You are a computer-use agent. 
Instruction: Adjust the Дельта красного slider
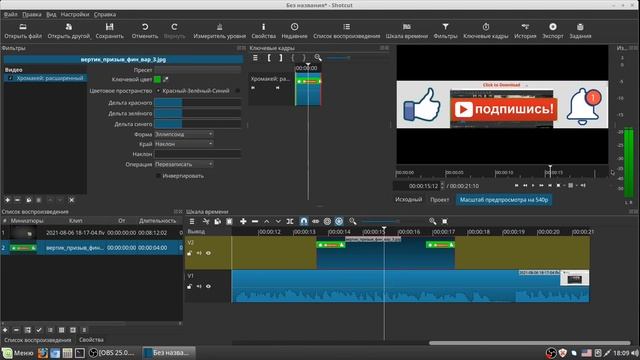coord(198,103)
